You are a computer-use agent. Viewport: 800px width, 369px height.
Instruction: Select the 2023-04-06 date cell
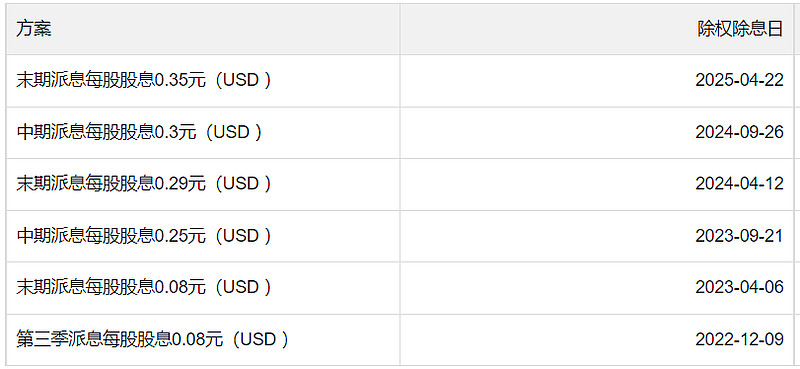[597, 288]
